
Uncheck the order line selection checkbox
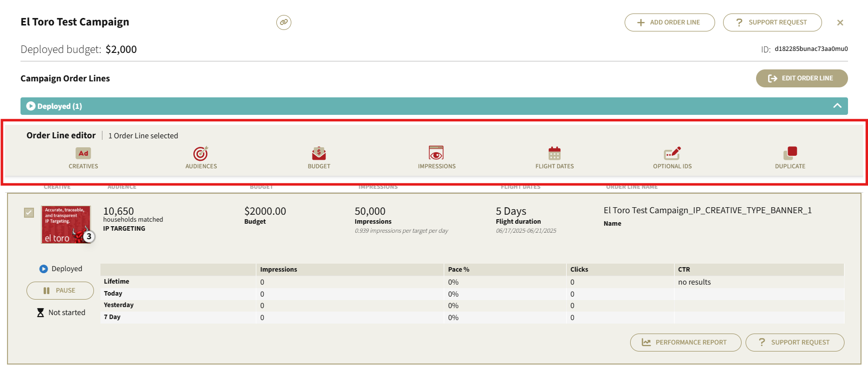pyautogui.click(x=29, y=213)
